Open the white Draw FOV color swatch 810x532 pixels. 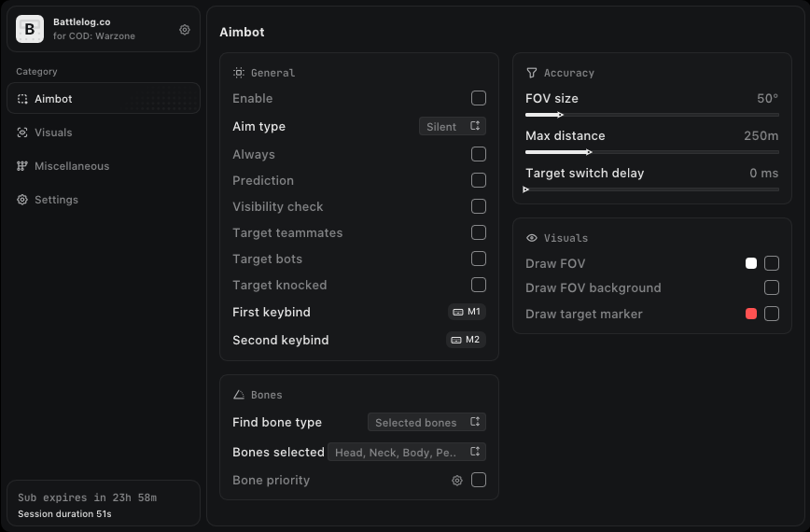tap(751, 263)
